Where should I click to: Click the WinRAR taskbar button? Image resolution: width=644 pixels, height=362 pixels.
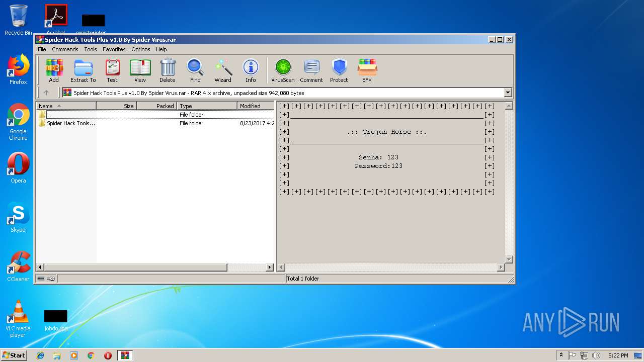tap(125, 355)
